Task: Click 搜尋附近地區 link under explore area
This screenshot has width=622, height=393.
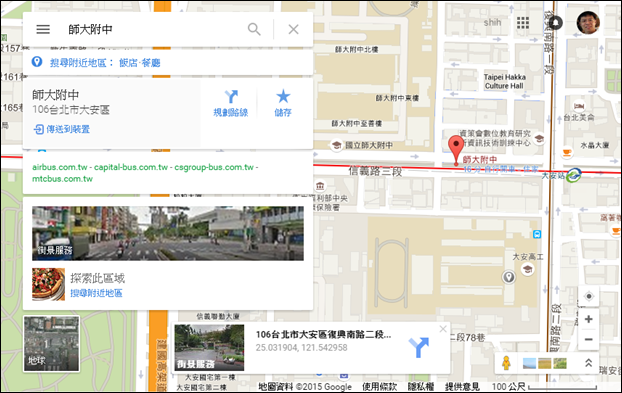Action: [96, 293]
